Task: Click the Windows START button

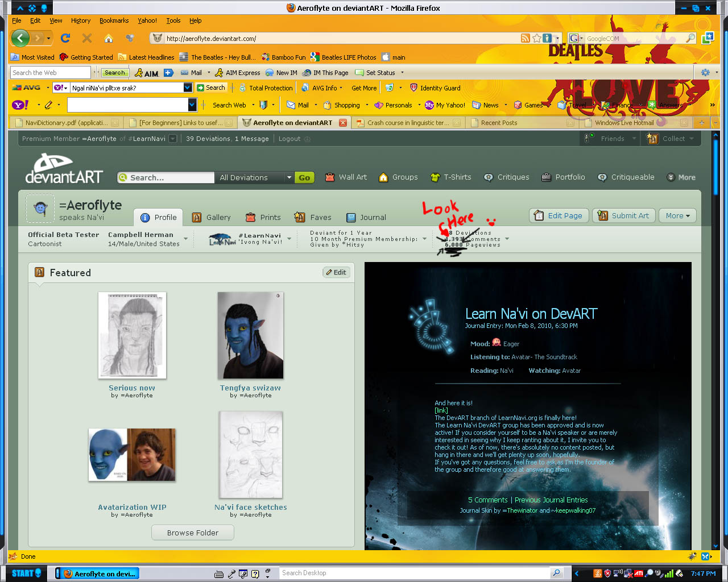Action: (26, 573)
